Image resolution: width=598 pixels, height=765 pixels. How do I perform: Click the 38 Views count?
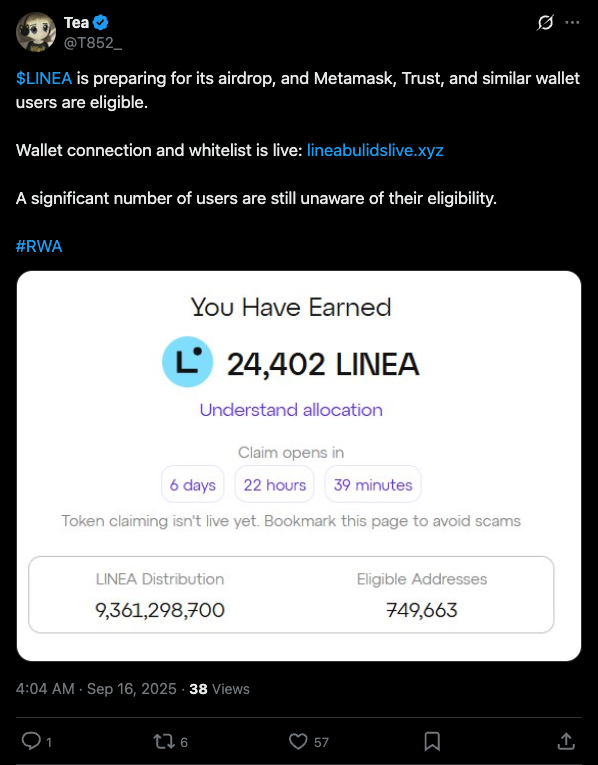[x=219, y=689]
